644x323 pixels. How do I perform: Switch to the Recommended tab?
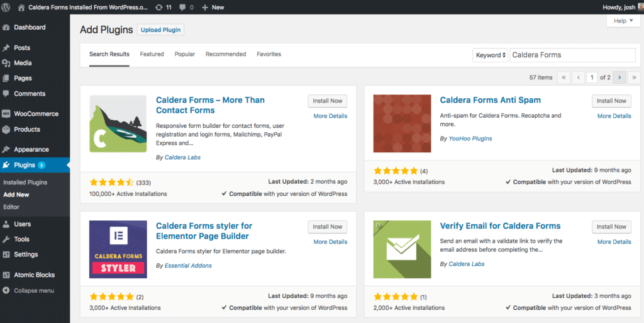tap(226, 54)
